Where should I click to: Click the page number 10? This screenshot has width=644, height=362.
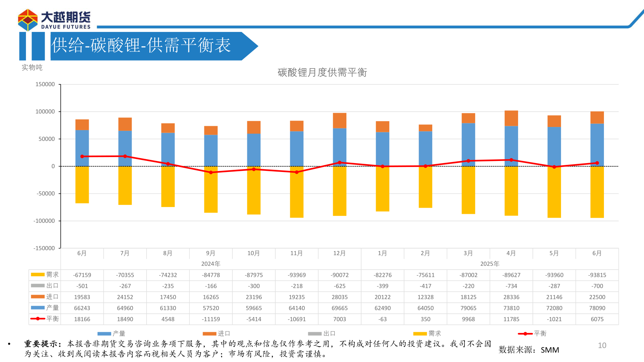[602, 345]
